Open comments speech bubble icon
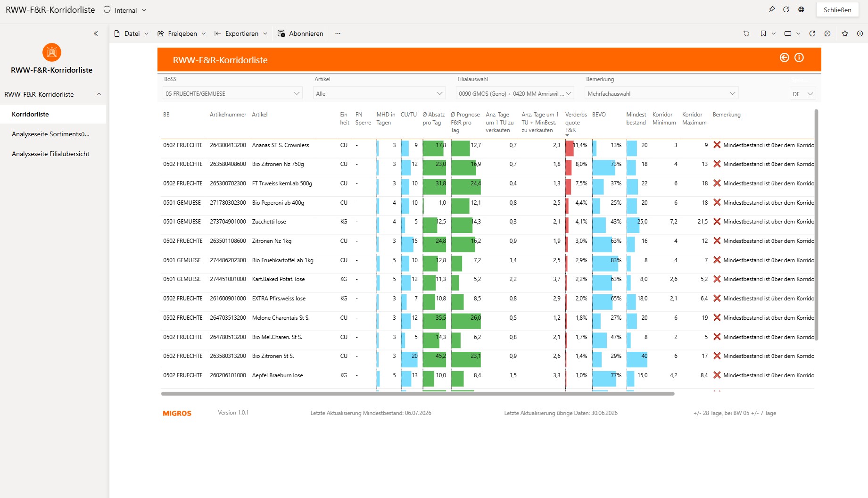The height and width of the screenshot is (498, 868). tap(827, 33)
